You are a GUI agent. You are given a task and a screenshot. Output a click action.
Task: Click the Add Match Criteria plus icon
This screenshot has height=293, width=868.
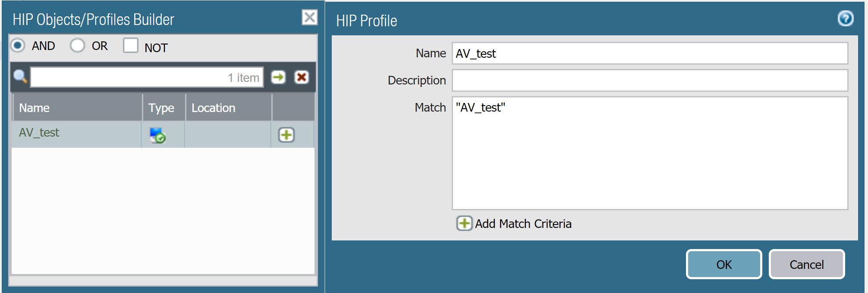point(464,224)
